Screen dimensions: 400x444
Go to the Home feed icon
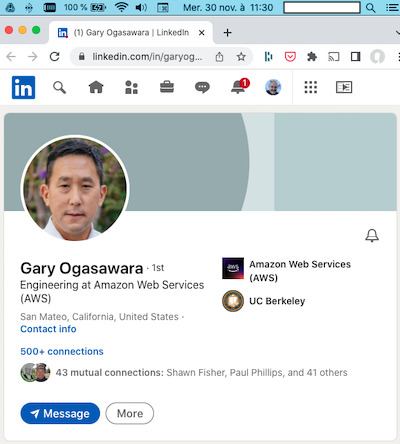(96, 87)
